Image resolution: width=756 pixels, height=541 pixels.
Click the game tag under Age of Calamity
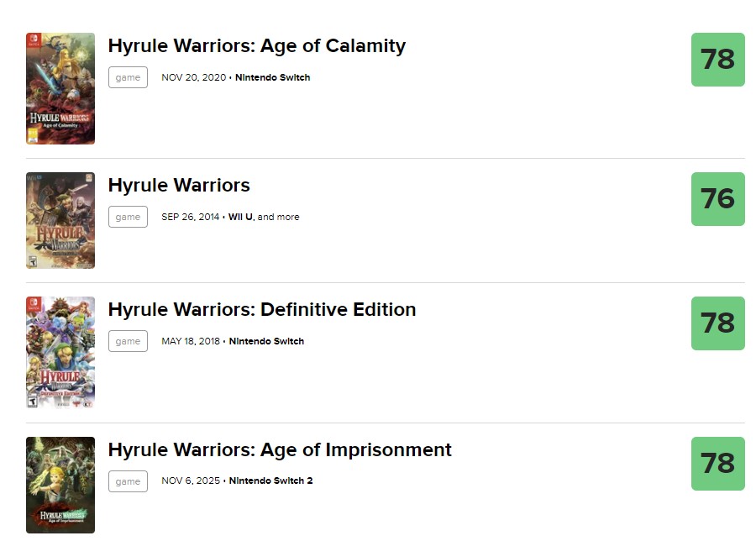click(128, 77)
